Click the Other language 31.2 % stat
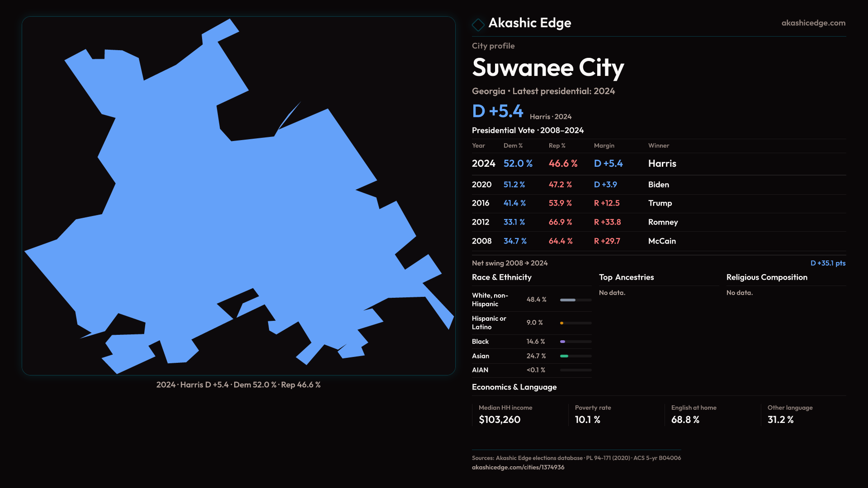The width and height of the screenshot is (868, 488). [x=780, y=420]
